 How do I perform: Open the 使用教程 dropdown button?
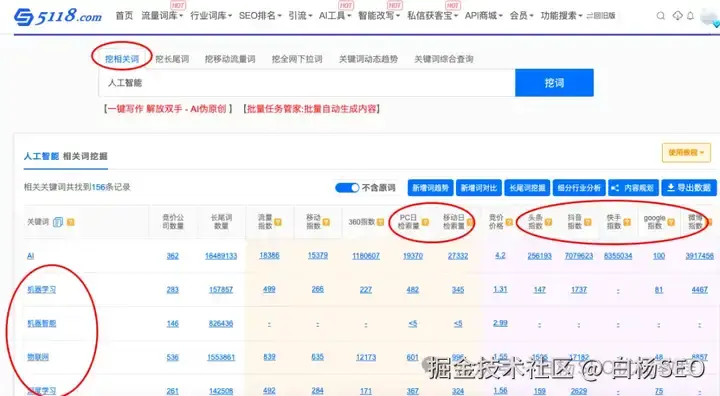[x=686, y=153]
